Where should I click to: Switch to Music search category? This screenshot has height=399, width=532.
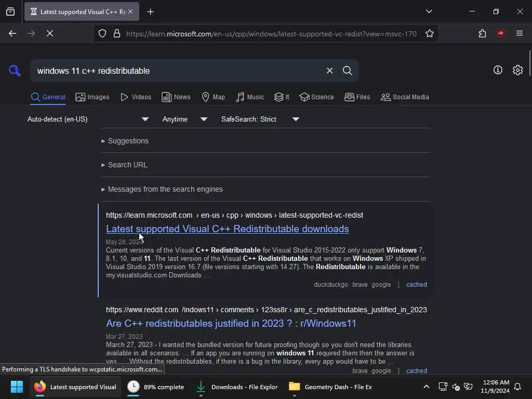tap(250, 97)
